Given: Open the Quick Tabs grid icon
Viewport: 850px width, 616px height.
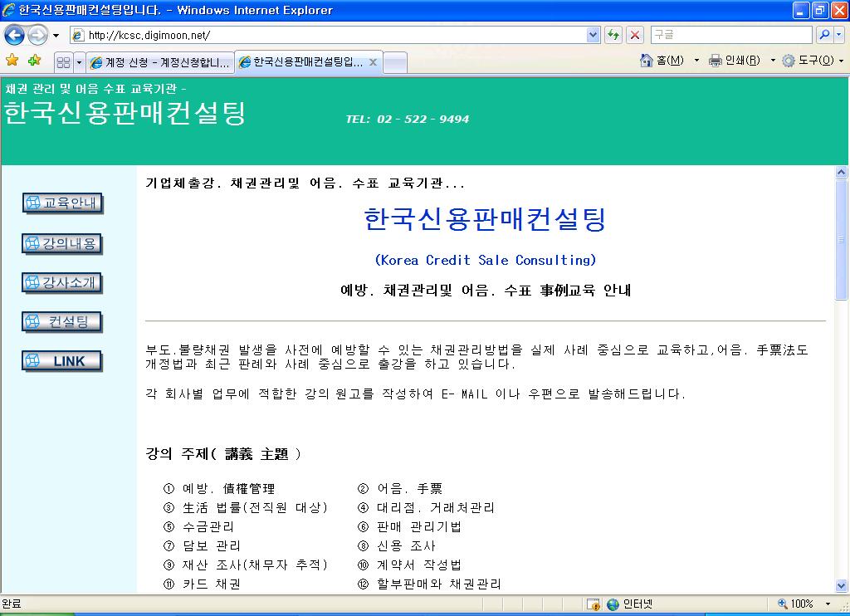Looking at the screenshot, I should pos(63,62).
